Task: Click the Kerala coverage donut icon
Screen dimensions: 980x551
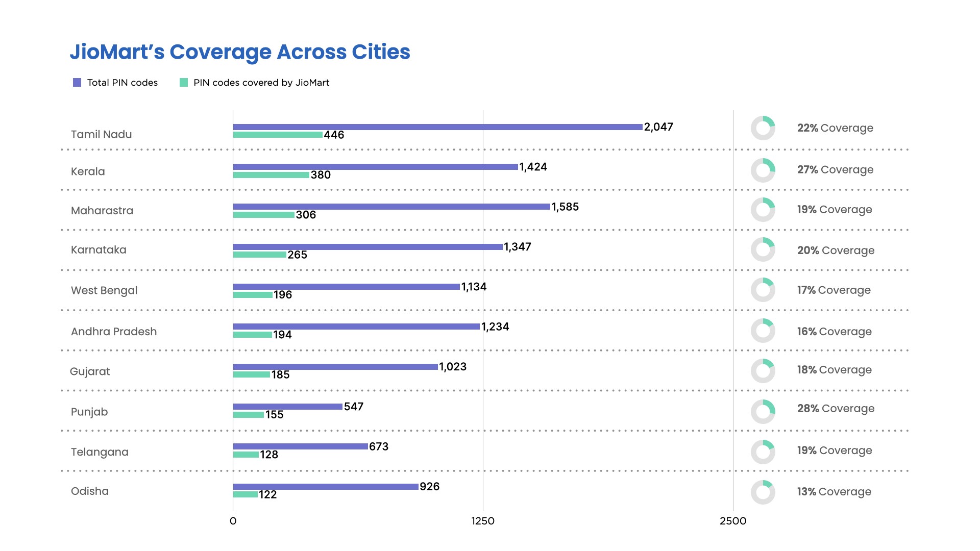Action: pos(763,170)
